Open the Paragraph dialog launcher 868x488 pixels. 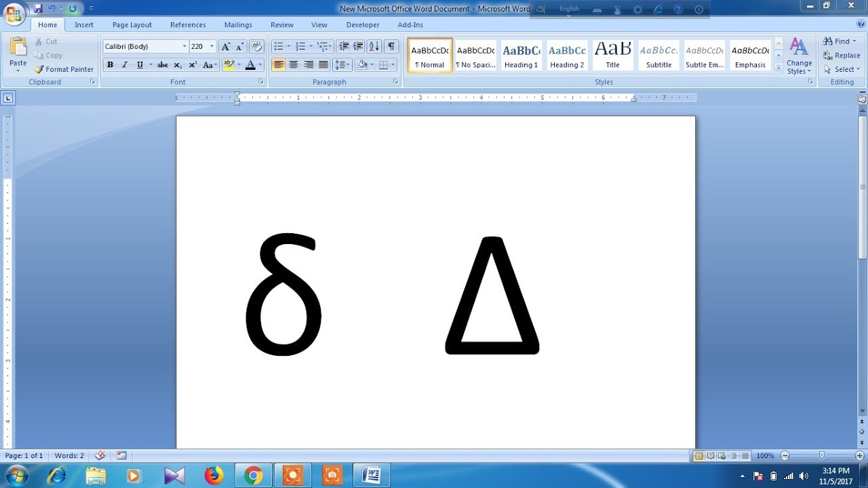pos(396,81)
